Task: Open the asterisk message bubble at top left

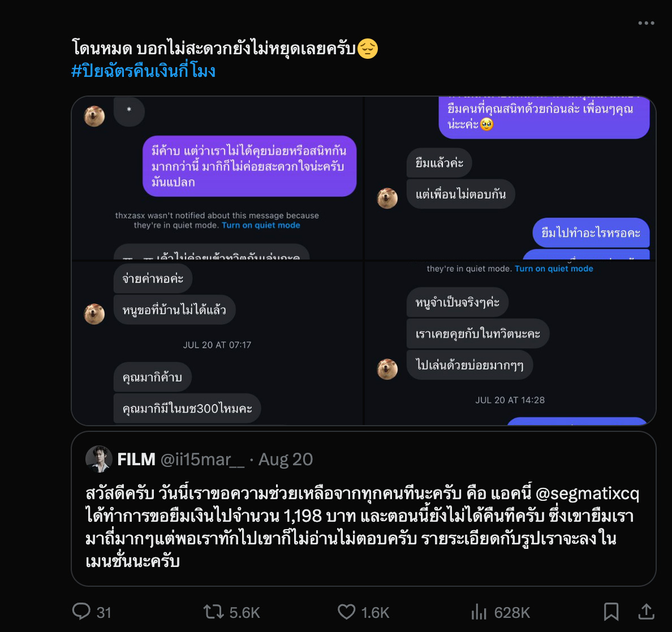Action: [129, 112]
